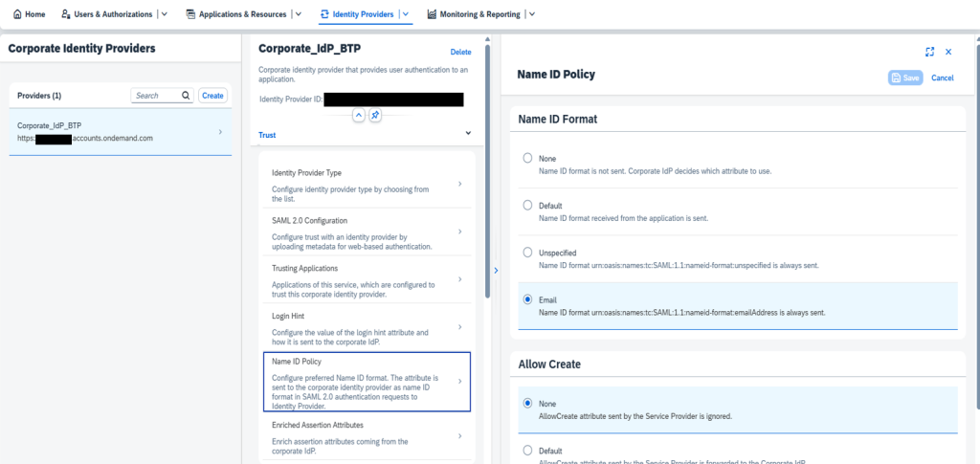Click the pin icon below Identity Provider ID

pyautogui.click(x=375, y=115)
